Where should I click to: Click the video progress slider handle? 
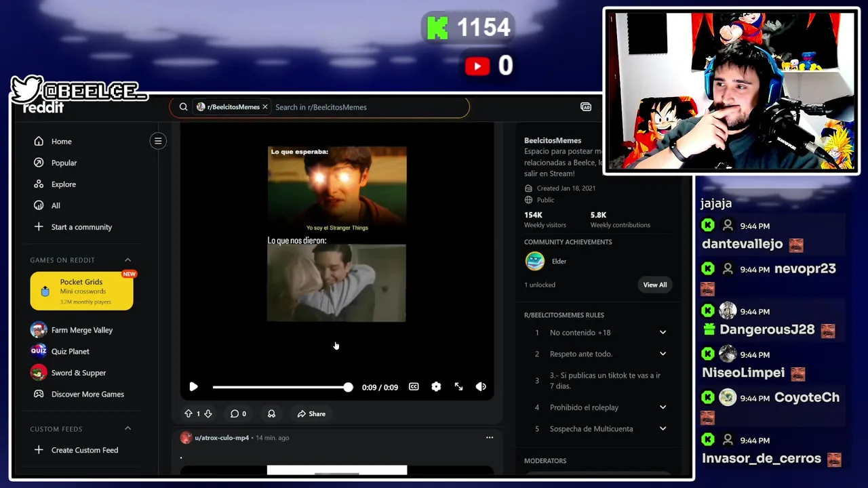tap(348, 387)
